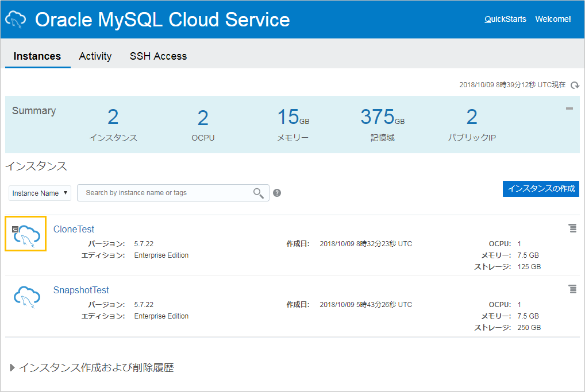The width and height of the screenshot is (585, 392).
Task: Click the SnapshotTest 250 GB storage value
Action: 529,328
